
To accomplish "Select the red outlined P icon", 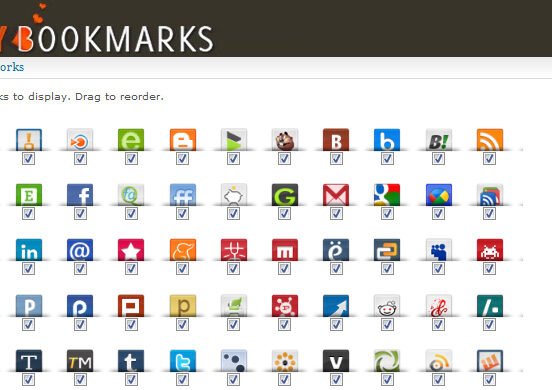I will coord(131,306).
